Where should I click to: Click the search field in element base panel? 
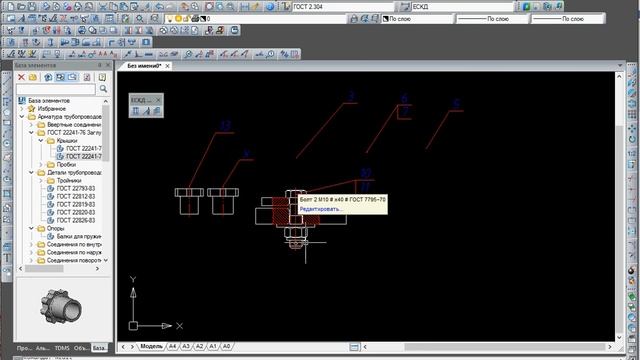pyautogui.click(x=56, y=89)
